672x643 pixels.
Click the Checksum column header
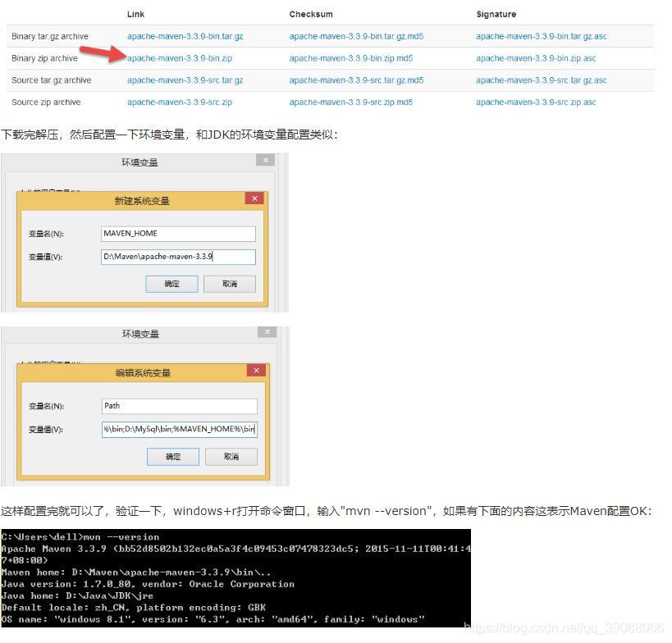tap(311, 14)
